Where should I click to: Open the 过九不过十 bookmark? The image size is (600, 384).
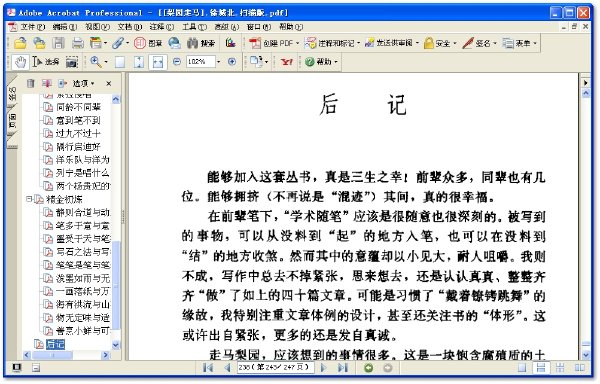point(78,133)
